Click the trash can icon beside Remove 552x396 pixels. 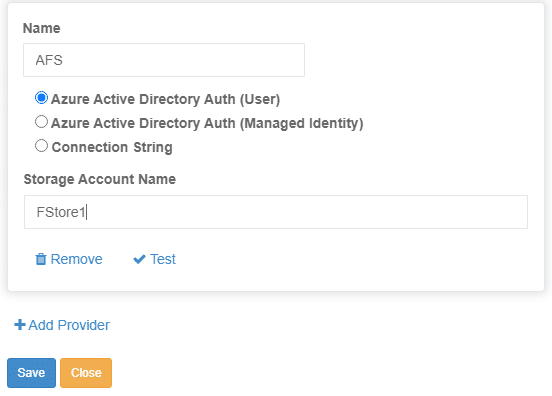pyautogui.click(x=41, y=259)
